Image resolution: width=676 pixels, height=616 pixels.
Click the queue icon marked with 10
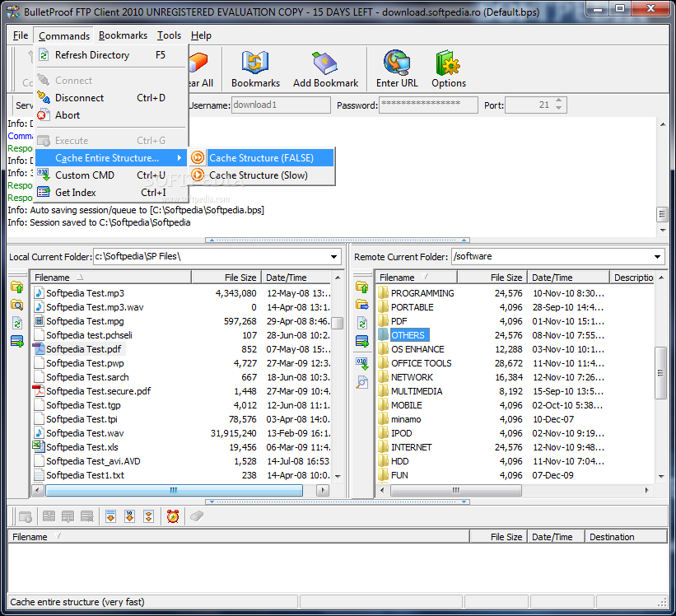(x=130, y=516)
